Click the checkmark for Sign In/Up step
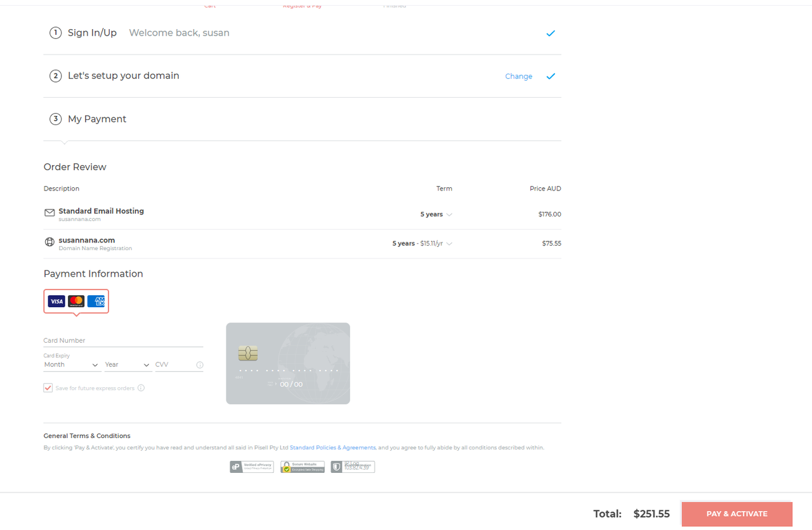Image resolution: width=812 pixels, height=530 pixels. (551, 33)
